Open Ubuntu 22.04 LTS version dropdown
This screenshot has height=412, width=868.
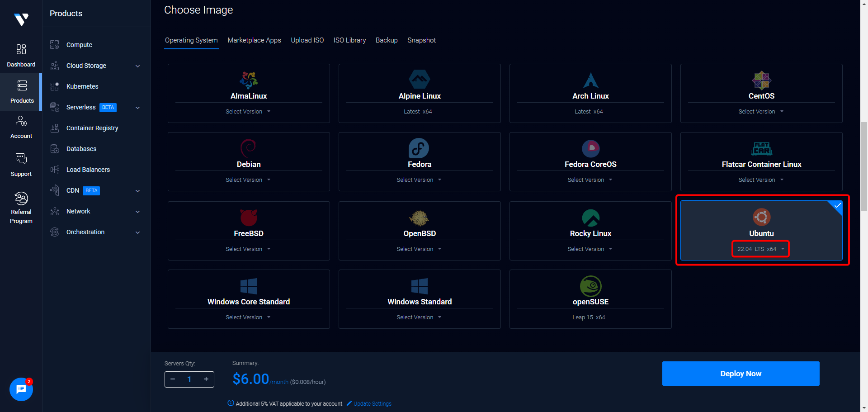(x=760, y=249)
